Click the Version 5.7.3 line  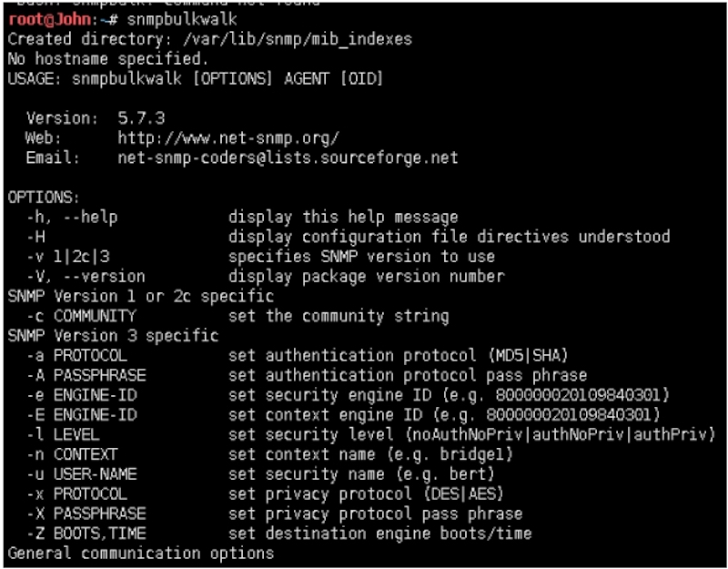96,118
